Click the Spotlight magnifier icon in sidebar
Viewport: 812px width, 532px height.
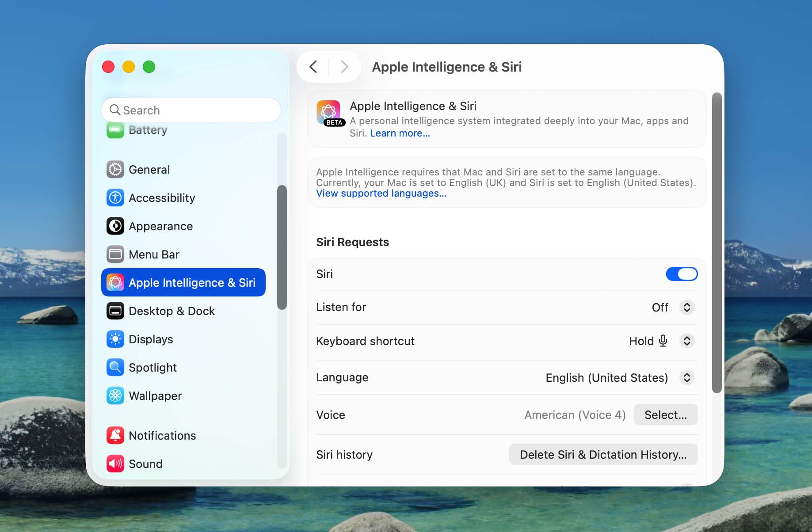115,368
